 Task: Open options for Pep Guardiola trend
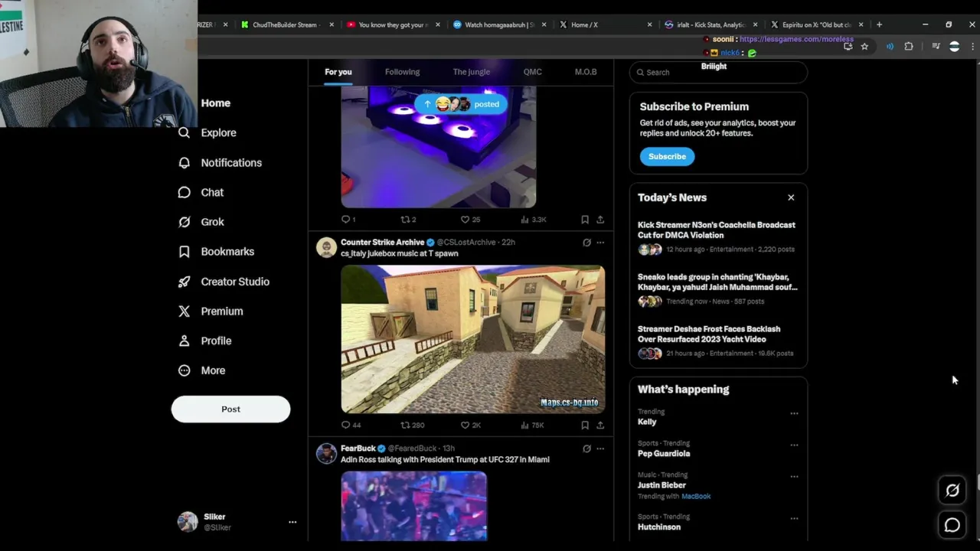794,445
